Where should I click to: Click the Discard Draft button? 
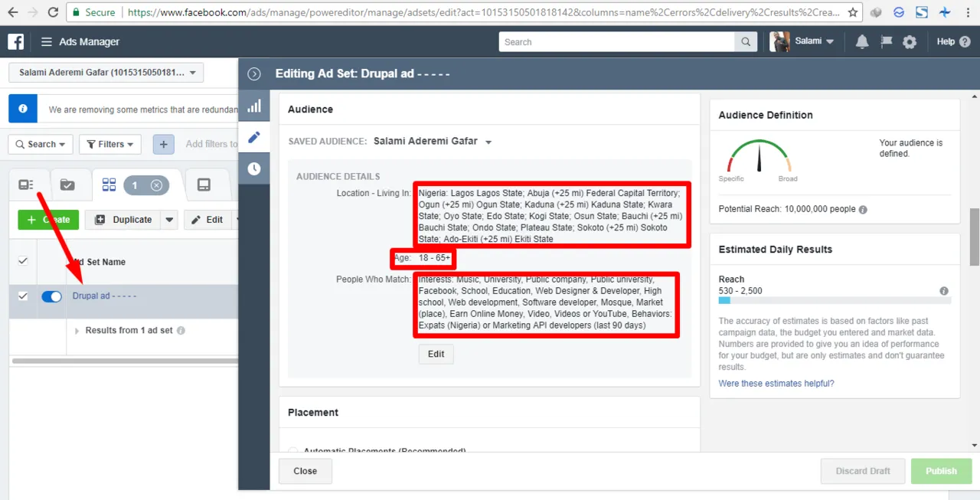point(863,471)
